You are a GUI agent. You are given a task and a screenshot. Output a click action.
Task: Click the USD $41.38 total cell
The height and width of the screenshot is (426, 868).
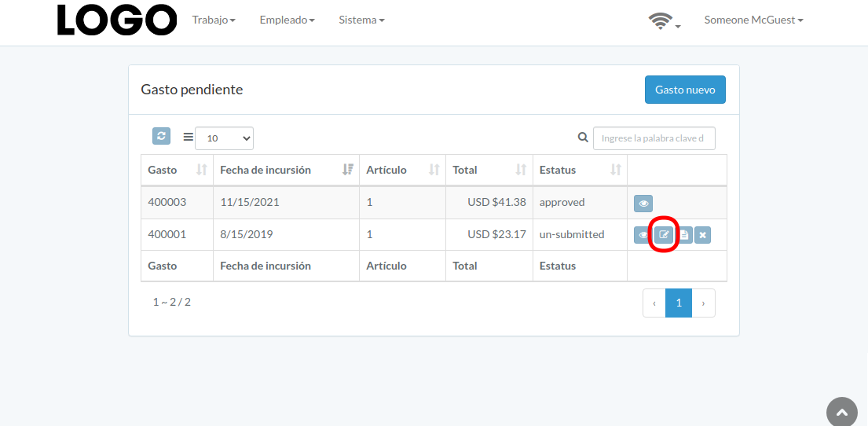point(489,202)
